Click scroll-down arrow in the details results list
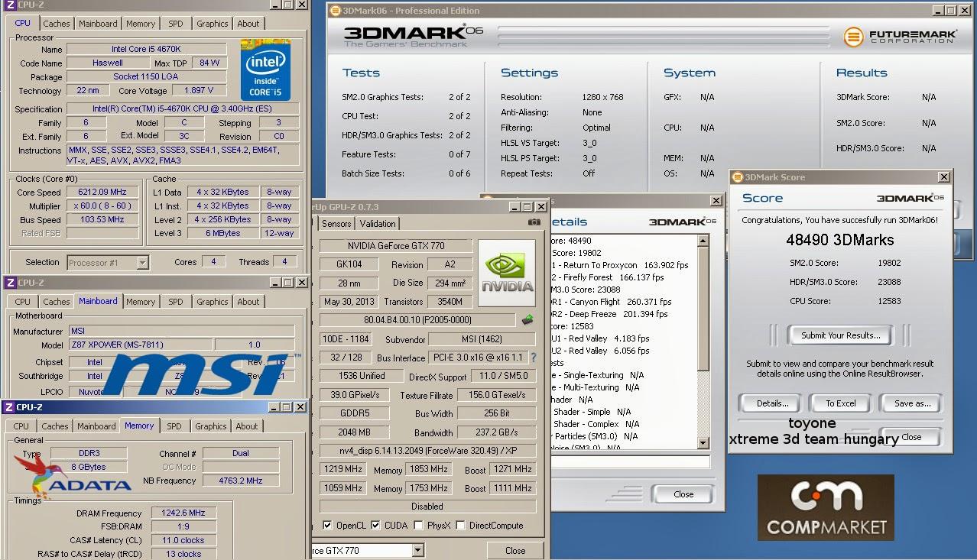Screen dimensions: 977x560 coord(703,443)
